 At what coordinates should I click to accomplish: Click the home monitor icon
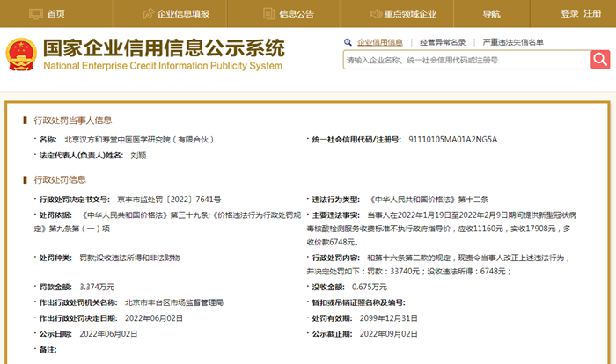tap(35, 13)
